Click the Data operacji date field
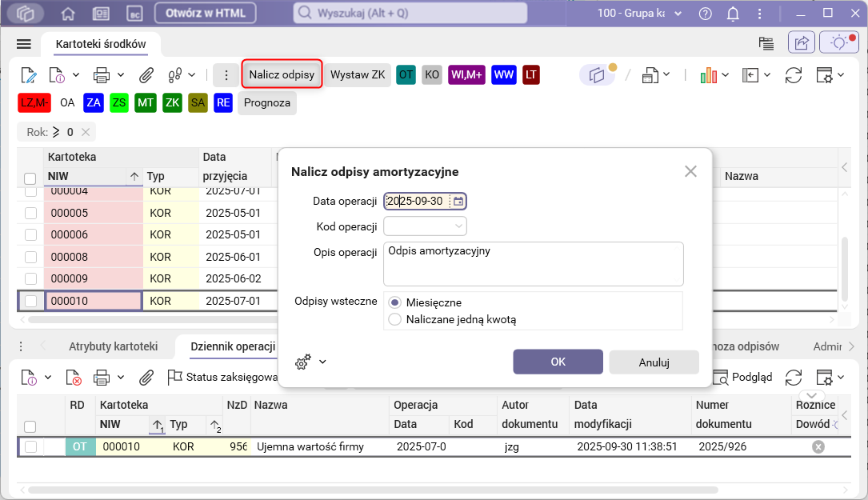 [425, 201]
